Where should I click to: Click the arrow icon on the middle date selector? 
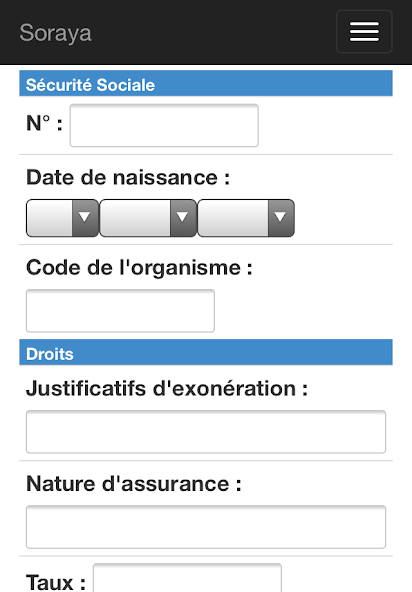pos(183,218)
